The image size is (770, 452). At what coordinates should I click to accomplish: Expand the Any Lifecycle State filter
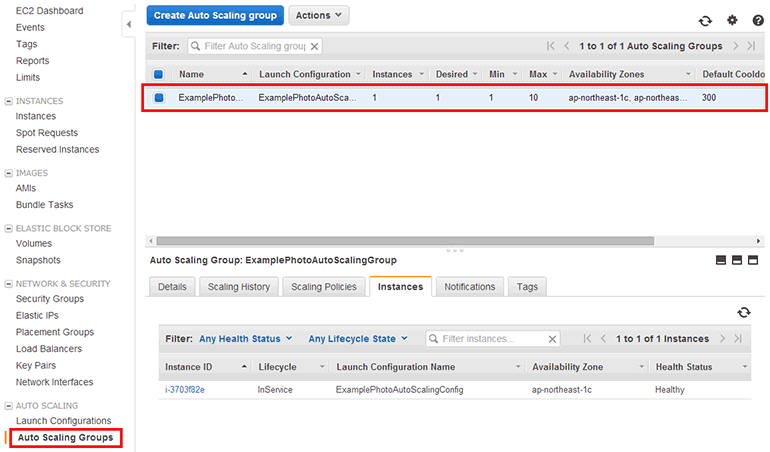[x=357, y=339]
